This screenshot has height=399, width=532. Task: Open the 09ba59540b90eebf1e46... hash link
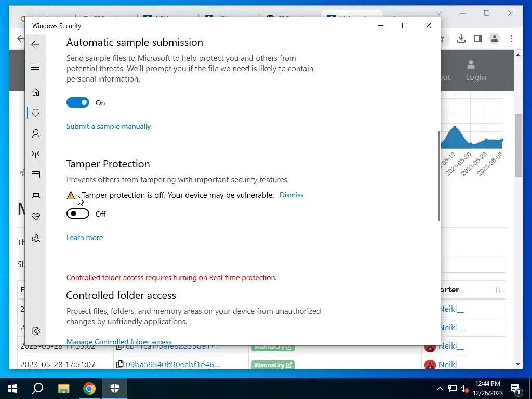click(x=172, y=364)
